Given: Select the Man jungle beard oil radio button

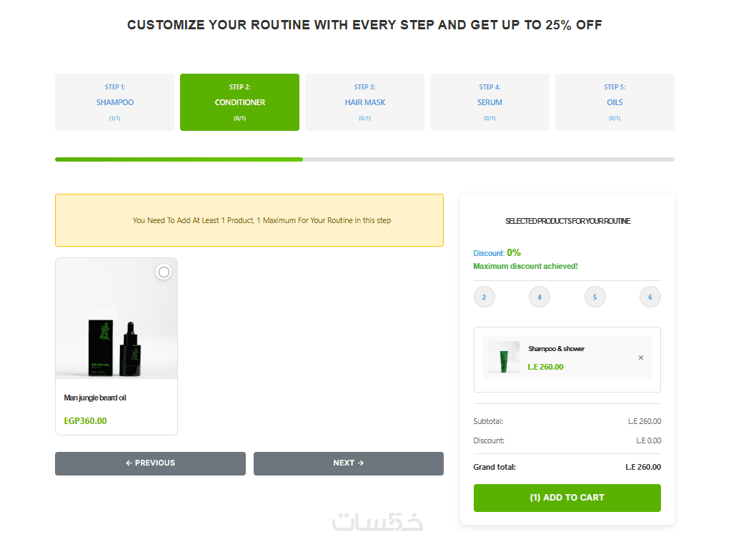Looking at the screenshot, I should pos(164,272).
